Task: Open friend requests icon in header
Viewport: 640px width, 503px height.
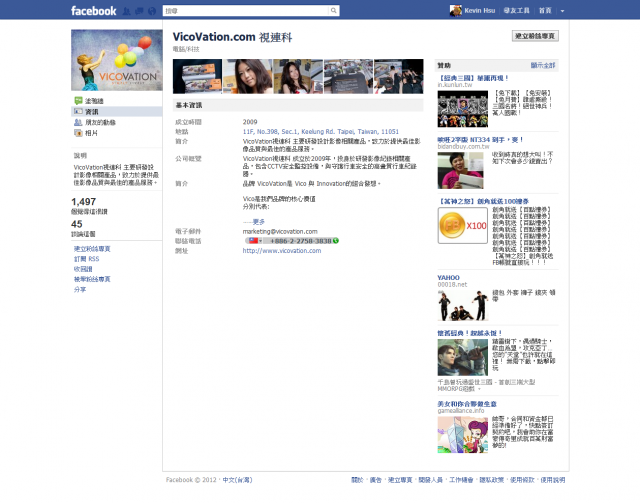Action: click(x=127, y=11)
